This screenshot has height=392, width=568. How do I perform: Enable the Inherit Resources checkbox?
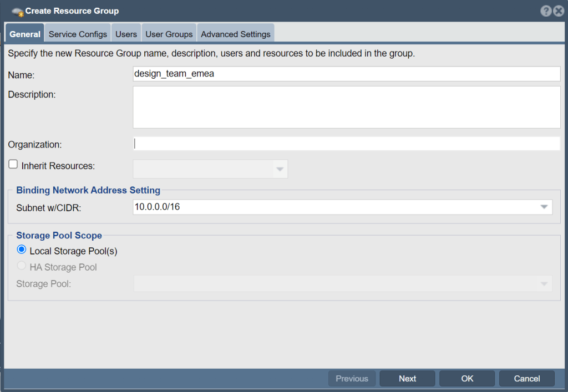point(13,165)
